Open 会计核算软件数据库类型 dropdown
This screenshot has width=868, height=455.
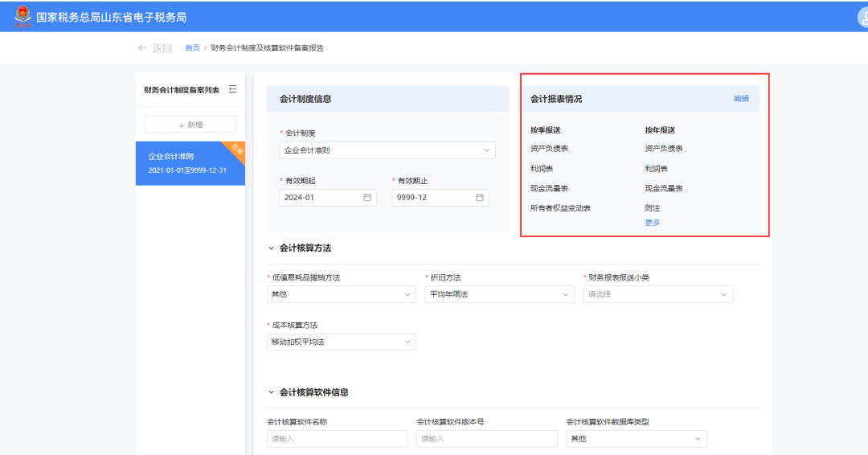tap(637, 438)
